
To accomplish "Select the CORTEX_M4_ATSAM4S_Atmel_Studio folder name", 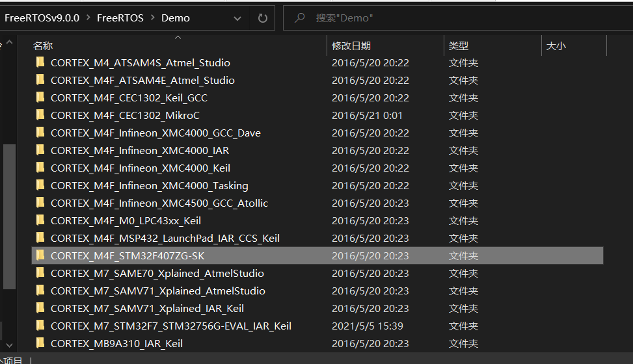I will coord(141,63).
